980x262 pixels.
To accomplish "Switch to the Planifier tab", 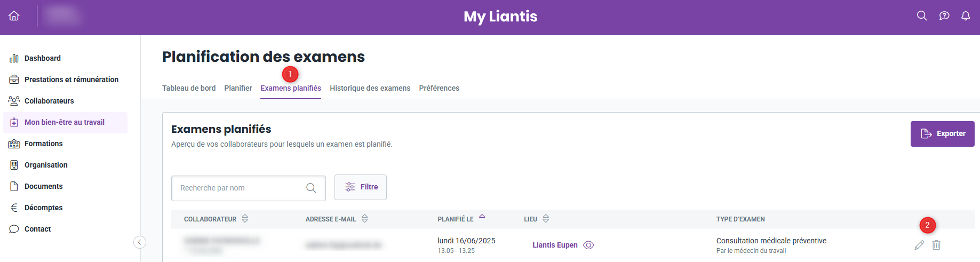I will pyautogui.click(x=238, y=88).
